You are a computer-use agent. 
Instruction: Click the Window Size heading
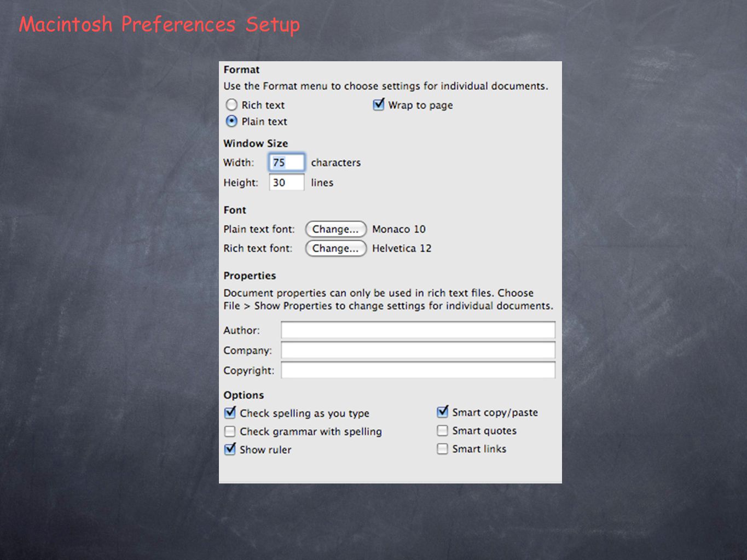[x=256, y=143]
